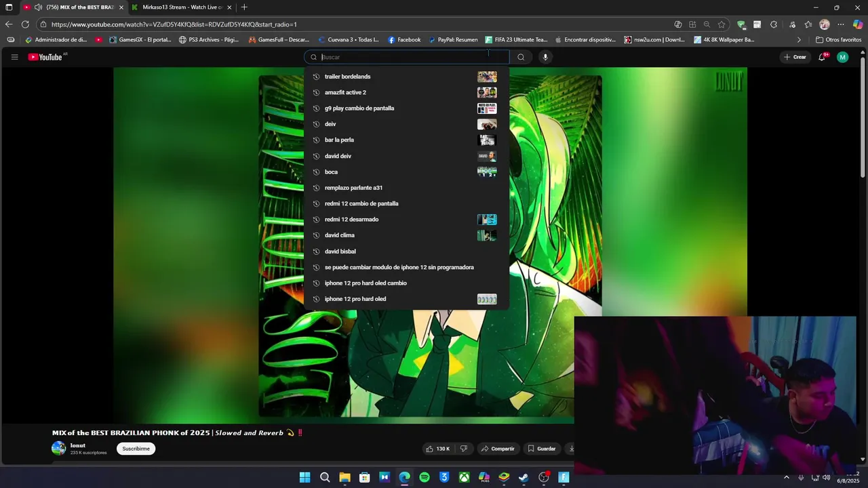Select suggestion 'trailer bordelands'
This screenshot has width=868, height=488.
point(406,77)
